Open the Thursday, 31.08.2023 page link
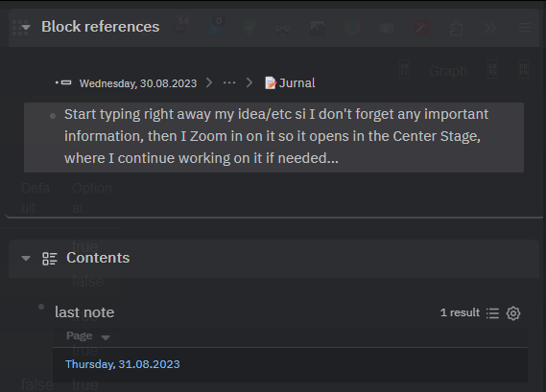Screen dimensions: 546x392 (x=123, y=364)
